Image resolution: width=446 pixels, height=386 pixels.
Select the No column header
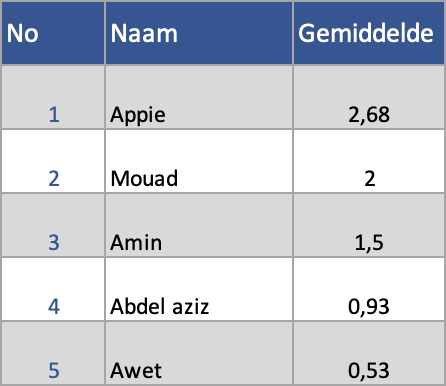coord(53,33)
